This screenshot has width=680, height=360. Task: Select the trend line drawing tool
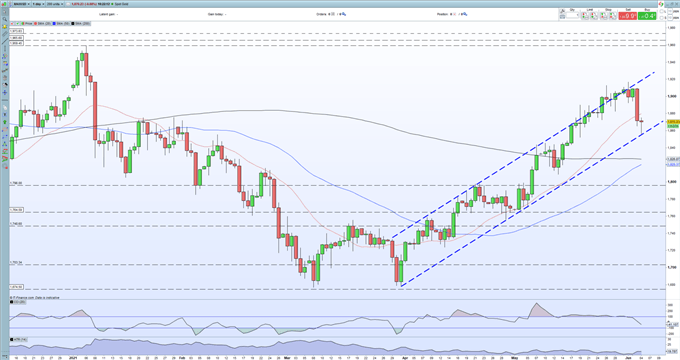coord(5,41)
